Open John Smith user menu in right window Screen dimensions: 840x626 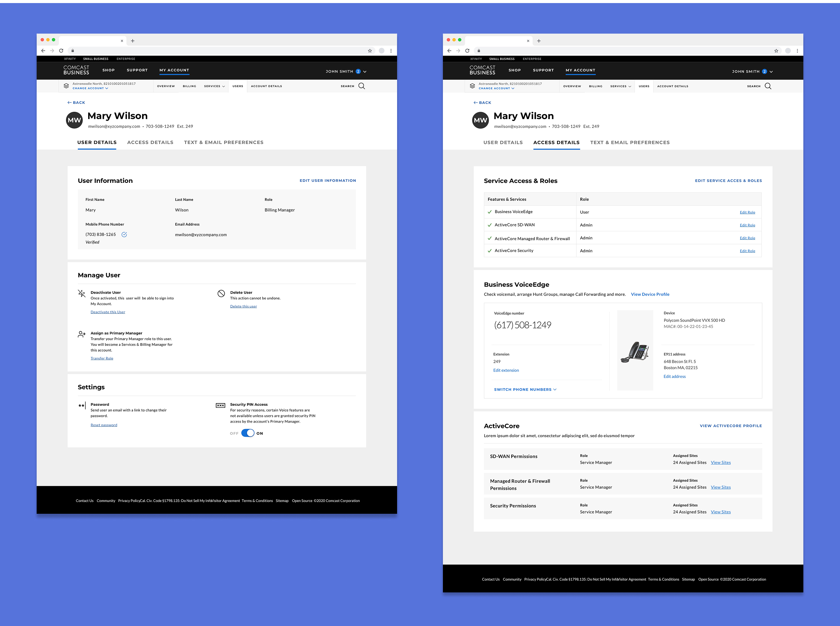pos(752,71)
